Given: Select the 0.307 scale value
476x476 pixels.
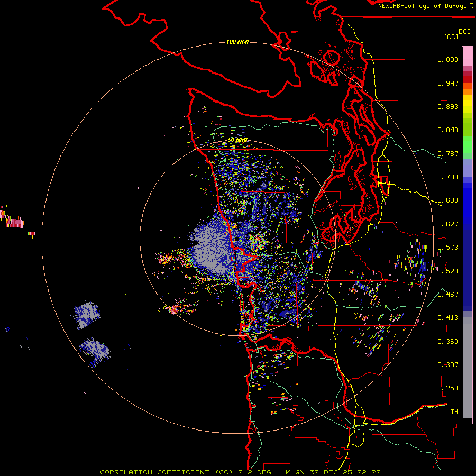Looking at the screenshot, I should point(448,365).
